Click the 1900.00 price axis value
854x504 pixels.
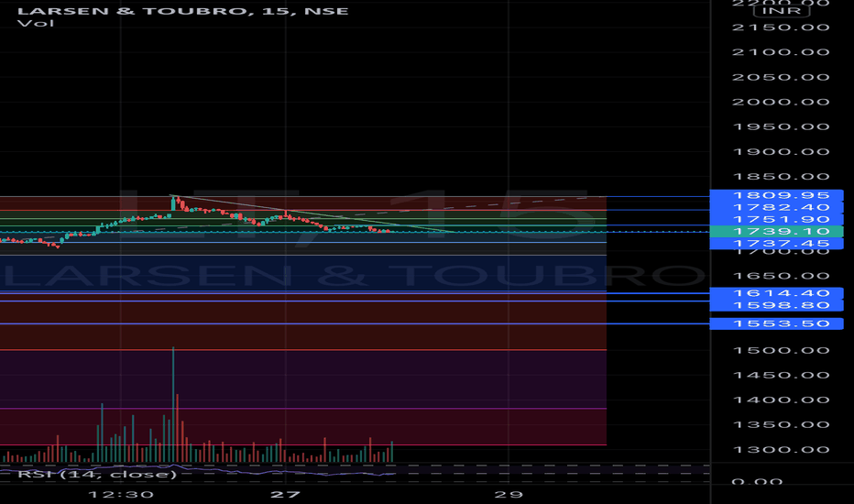pos(781,152)
